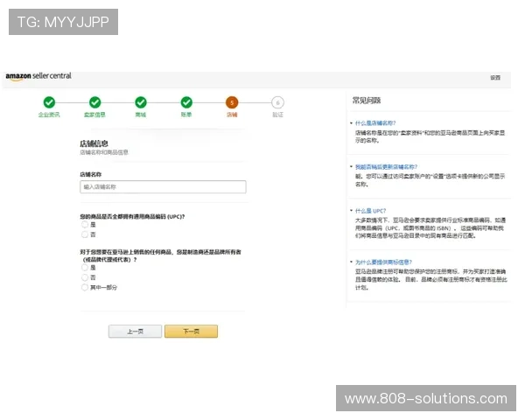Click the 店铺名称 store name input field

point(163,187)
